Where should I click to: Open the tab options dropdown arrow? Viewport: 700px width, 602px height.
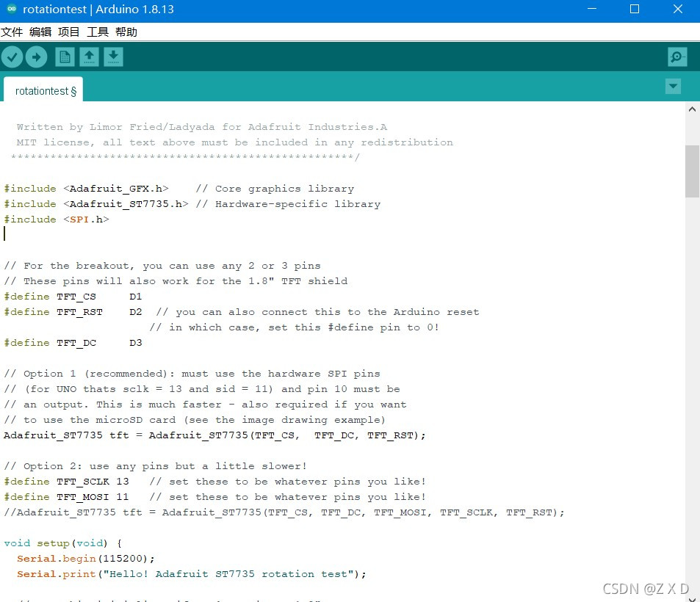tap(673, 86)
